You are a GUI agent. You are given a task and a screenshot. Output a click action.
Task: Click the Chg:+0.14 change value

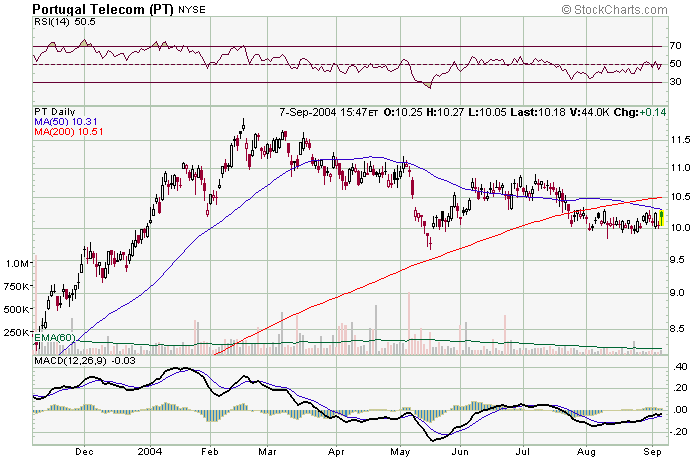[640, 112]
